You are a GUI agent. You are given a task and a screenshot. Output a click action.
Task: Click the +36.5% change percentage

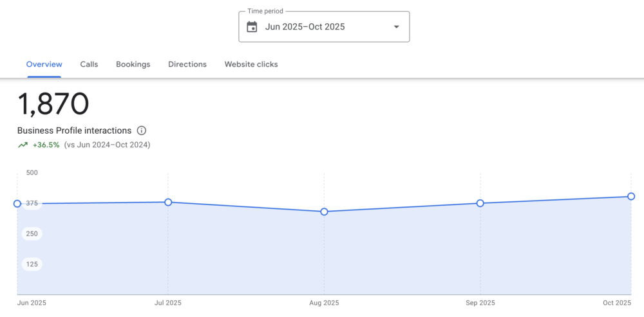click(x=46, y=145)
